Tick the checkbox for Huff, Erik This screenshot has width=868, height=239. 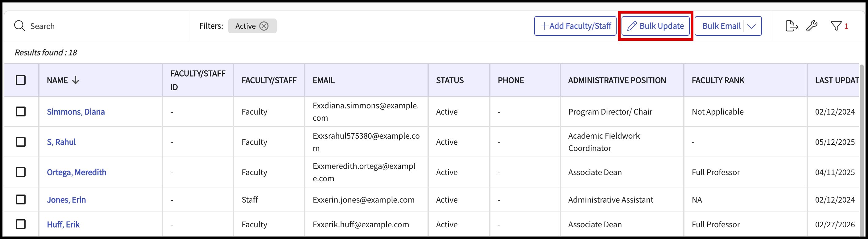click(21, 224)
